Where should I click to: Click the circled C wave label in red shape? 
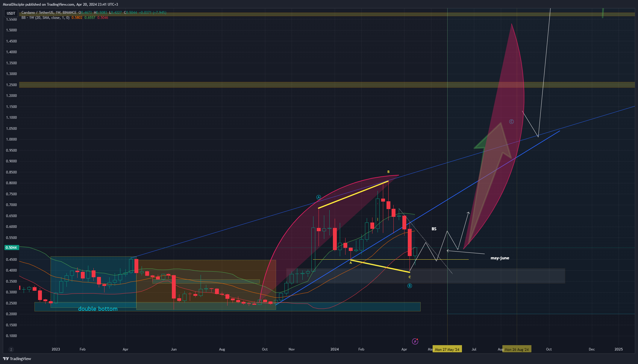tap(511, 121)
